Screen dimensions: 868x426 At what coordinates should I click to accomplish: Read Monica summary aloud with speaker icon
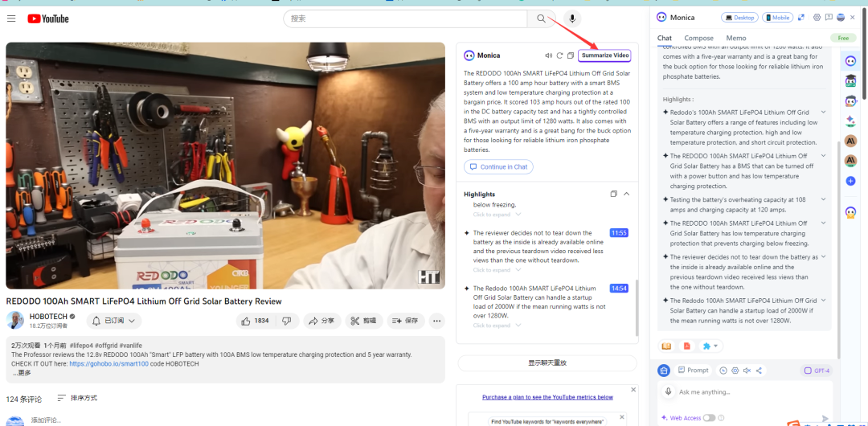coord(549,55)
